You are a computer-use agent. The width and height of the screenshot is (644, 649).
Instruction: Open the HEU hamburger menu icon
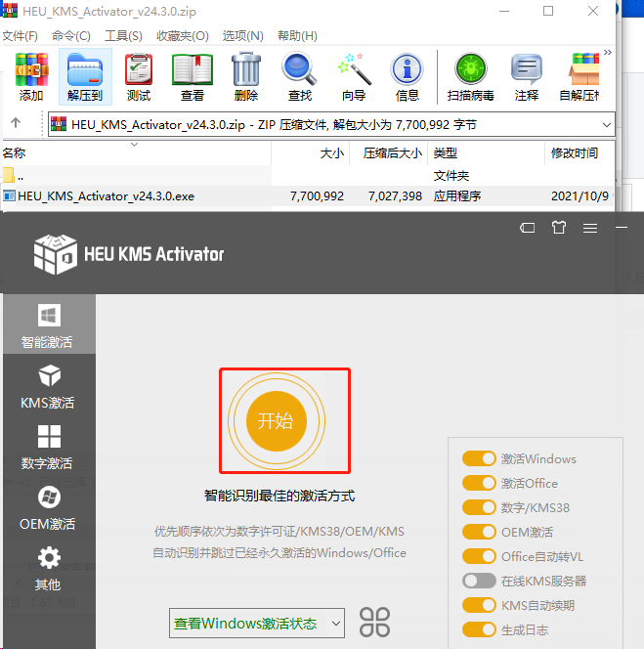590,228
